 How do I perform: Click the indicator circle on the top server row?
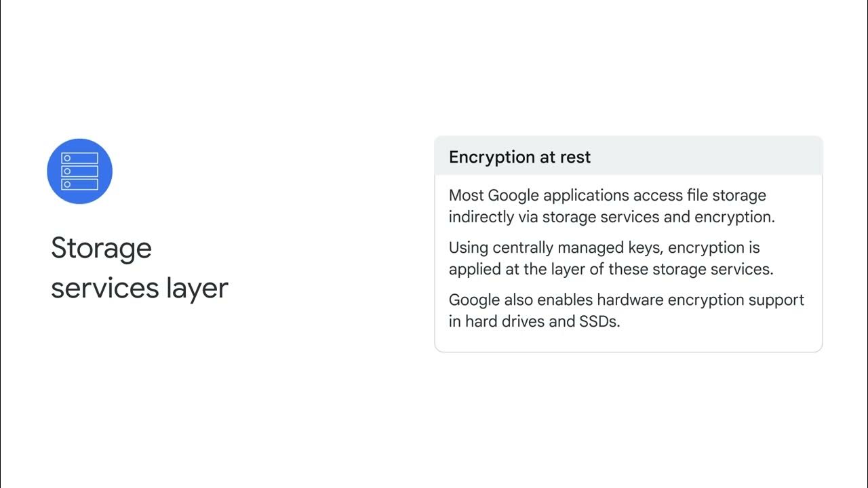(x=67, y=159)
